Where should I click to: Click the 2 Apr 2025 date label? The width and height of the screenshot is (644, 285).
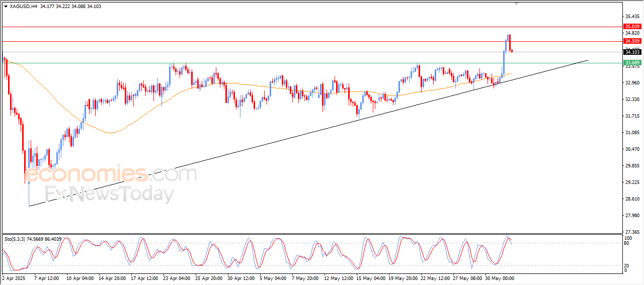14,278
